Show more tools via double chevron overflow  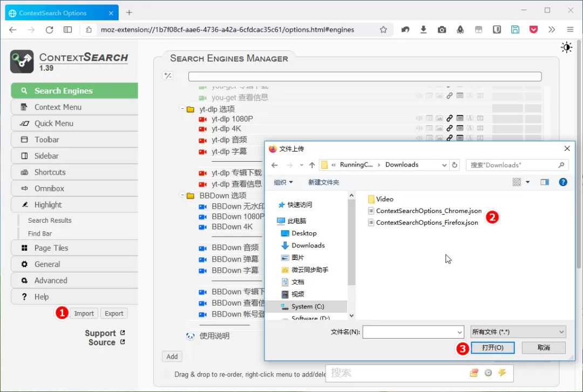[552, 30]
